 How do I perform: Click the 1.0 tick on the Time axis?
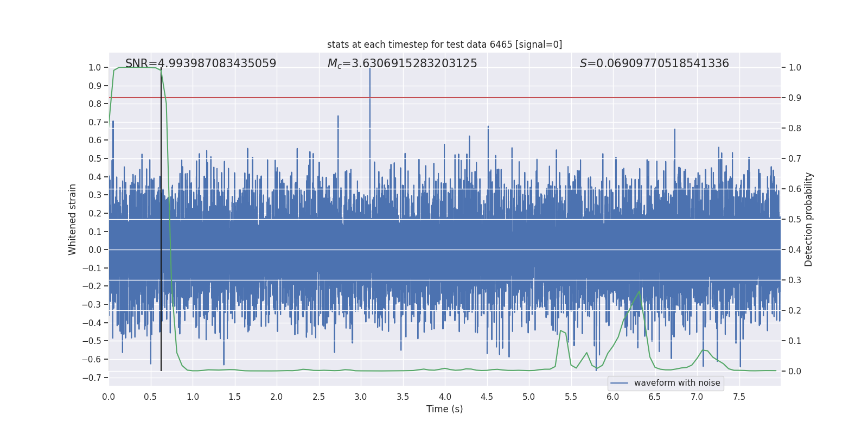coord(193,397)
